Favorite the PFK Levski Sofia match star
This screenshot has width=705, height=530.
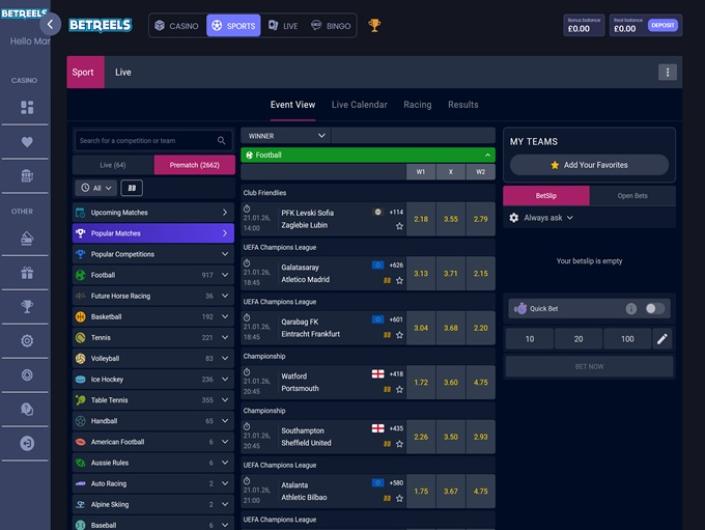399,226
